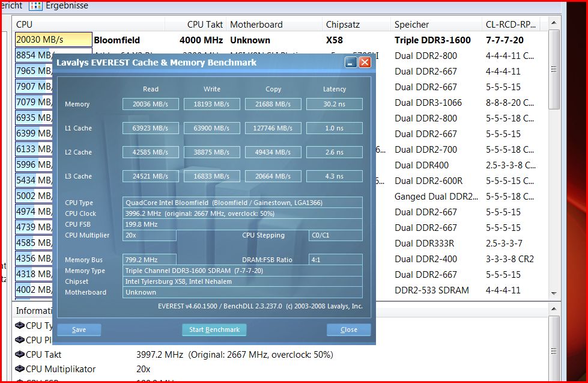The image size is (588, 383).
Task: Sort by Speicher column header
Action: (436, 25)
